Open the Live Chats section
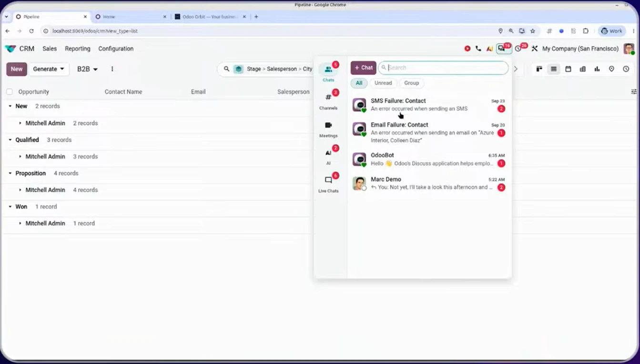Image resolution: width=640 pixels, height=364 pixels. 328,184
